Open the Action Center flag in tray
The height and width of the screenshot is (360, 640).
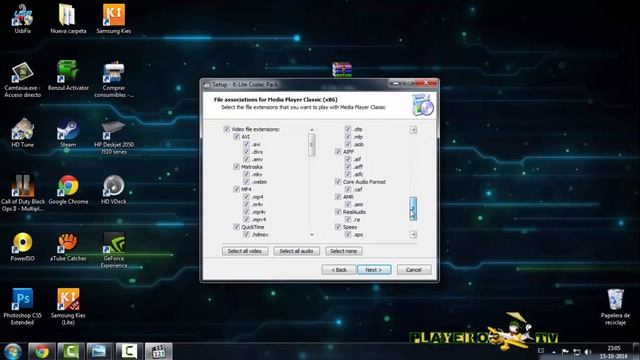coord(565,352)
